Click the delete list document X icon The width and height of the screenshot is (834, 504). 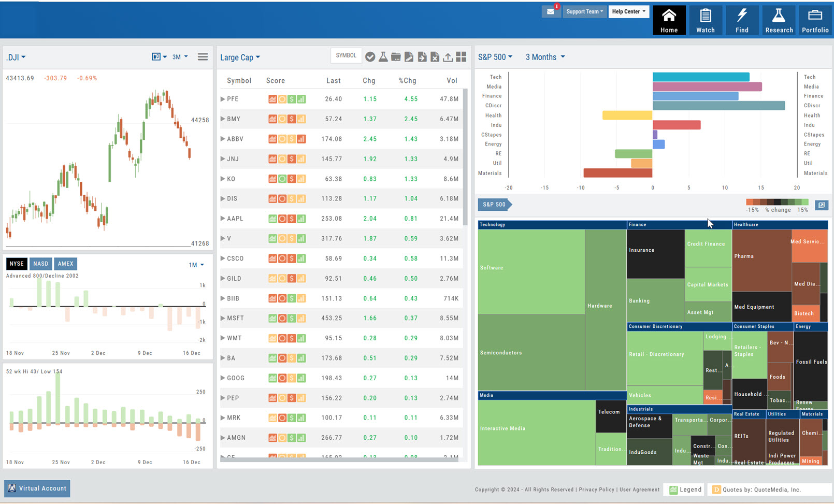coord(435,57)
